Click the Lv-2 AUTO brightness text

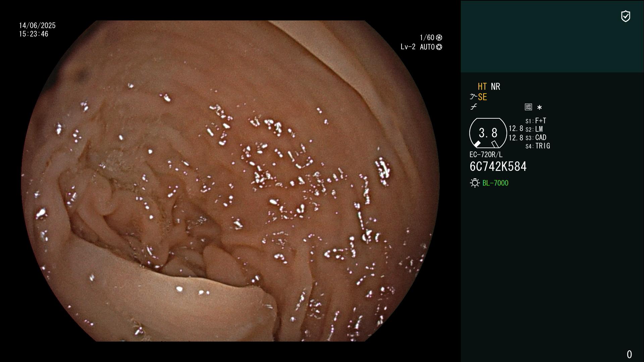[x=418, y=47]
